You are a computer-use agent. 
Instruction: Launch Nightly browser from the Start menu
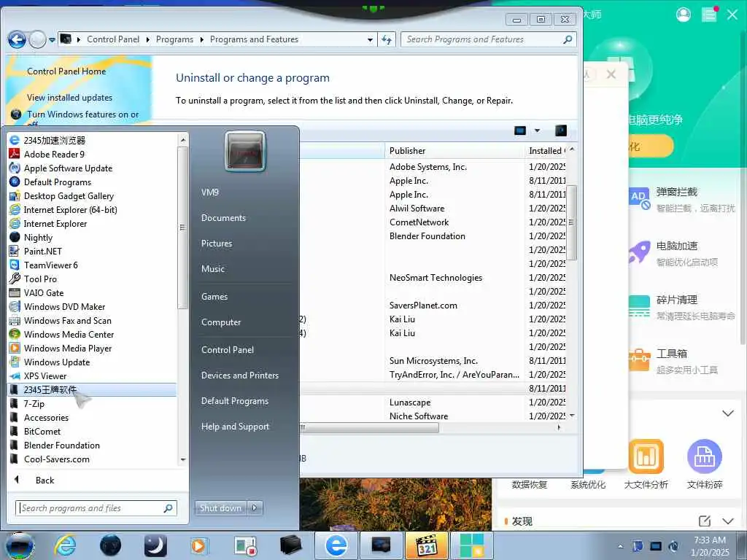tap(38, 237)
